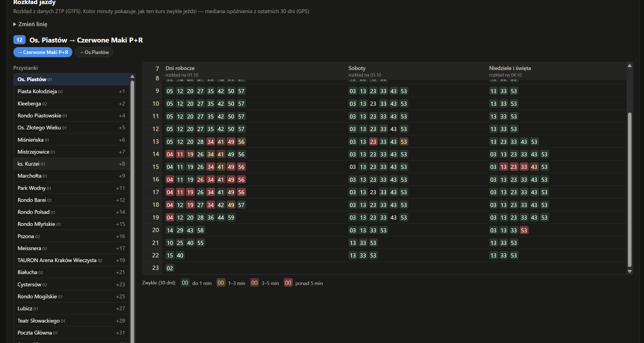Click the red 'ponad 5 min' legend swatch
The height and width of the screenshot is (343, 644).
click(x=288, y=283)
